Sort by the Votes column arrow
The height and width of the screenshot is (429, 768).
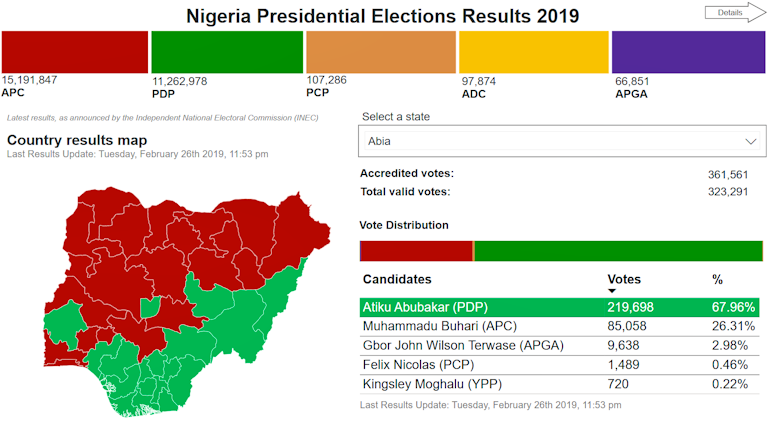click(612, 291)
